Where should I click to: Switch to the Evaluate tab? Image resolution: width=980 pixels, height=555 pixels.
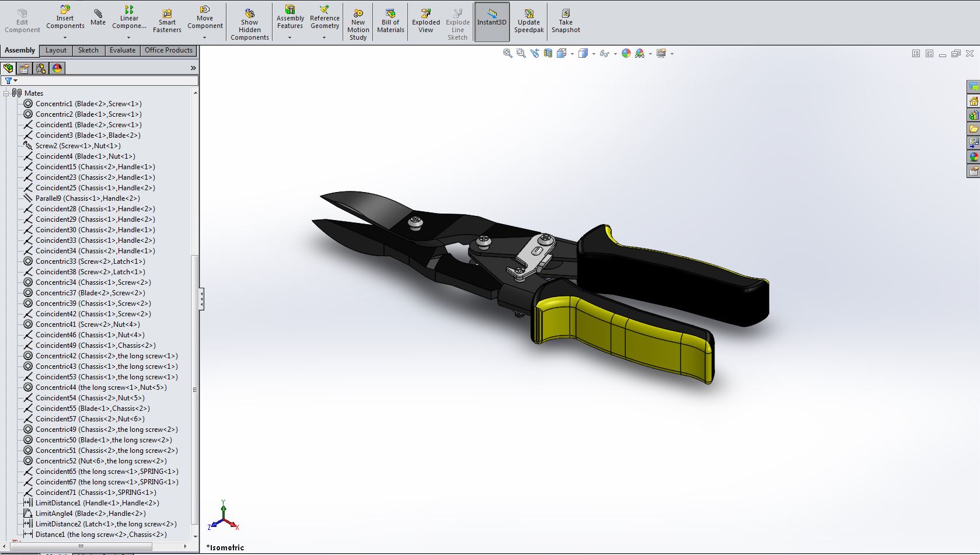pos(123,50)
